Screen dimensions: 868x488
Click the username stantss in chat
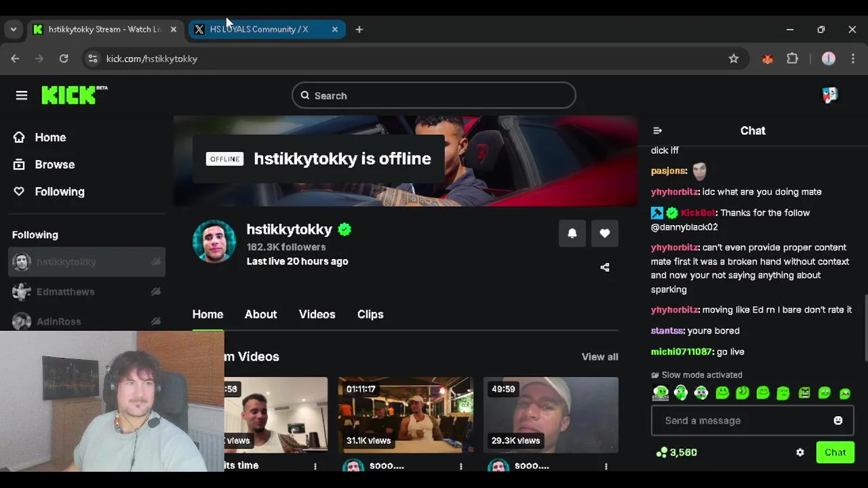pos(667,331)
